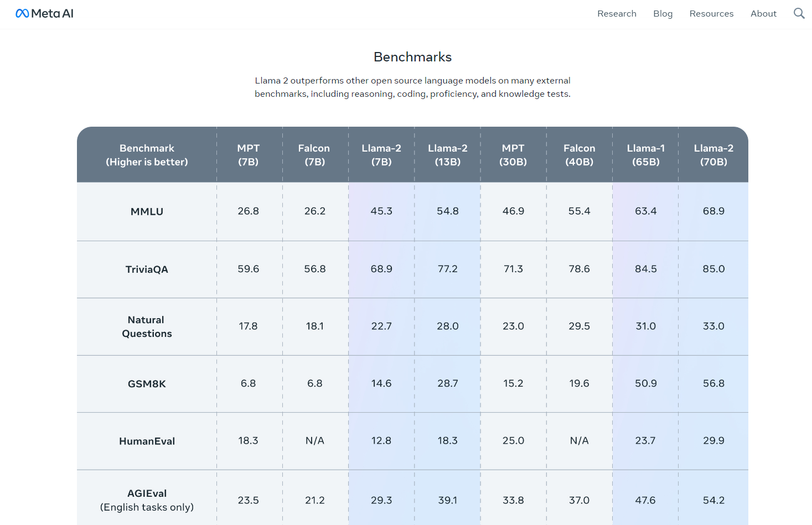Open the Resources menu item
This screenshot has width=812, height=525.
[711, 13]
